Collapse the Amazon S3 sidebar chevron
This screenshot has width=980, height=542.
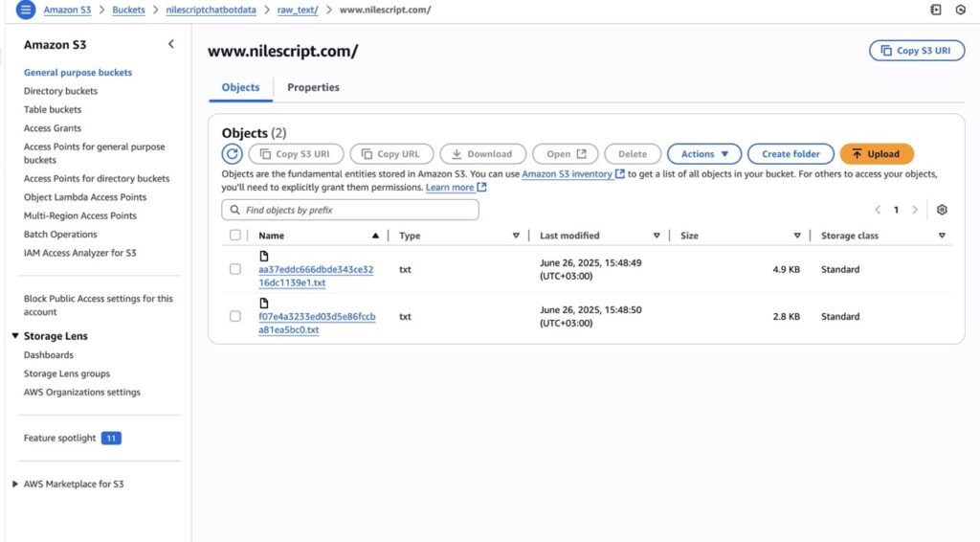pyautogui.click(x=171, y=44)
